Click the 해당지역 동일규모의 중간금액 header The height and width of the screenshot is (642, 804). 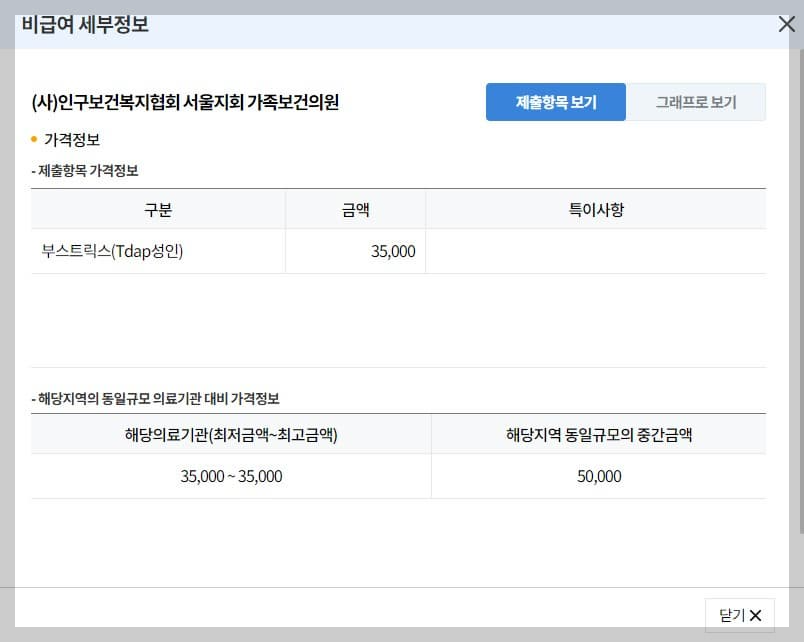pyautogui.click(x=601, y=434)
